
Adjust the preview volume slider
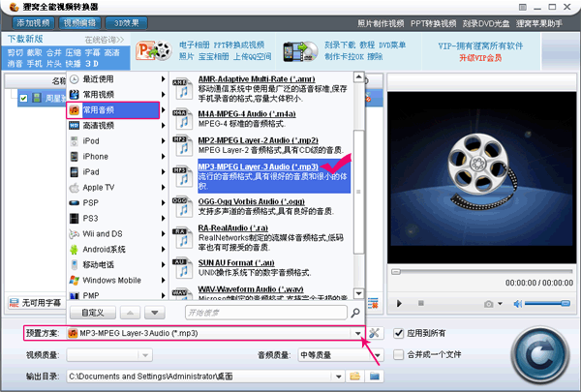coord(547,304)
